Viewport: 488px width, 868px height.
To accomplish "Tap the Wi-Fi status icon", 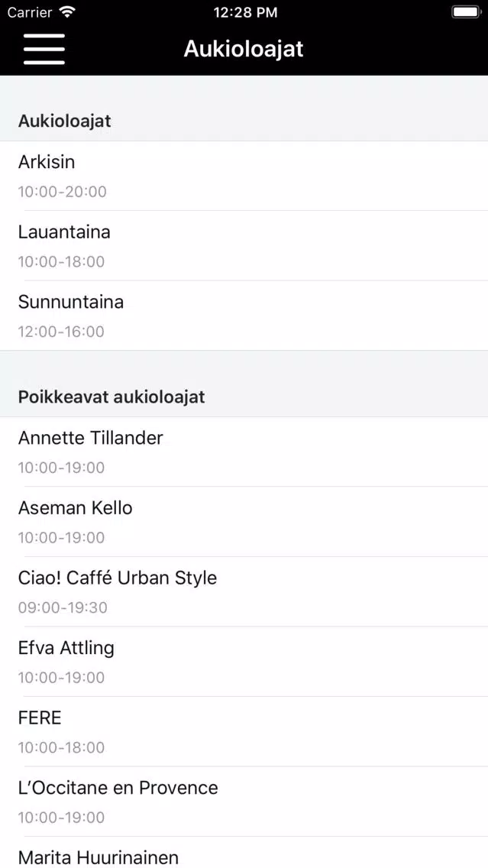I will click(x=67, y=12).
